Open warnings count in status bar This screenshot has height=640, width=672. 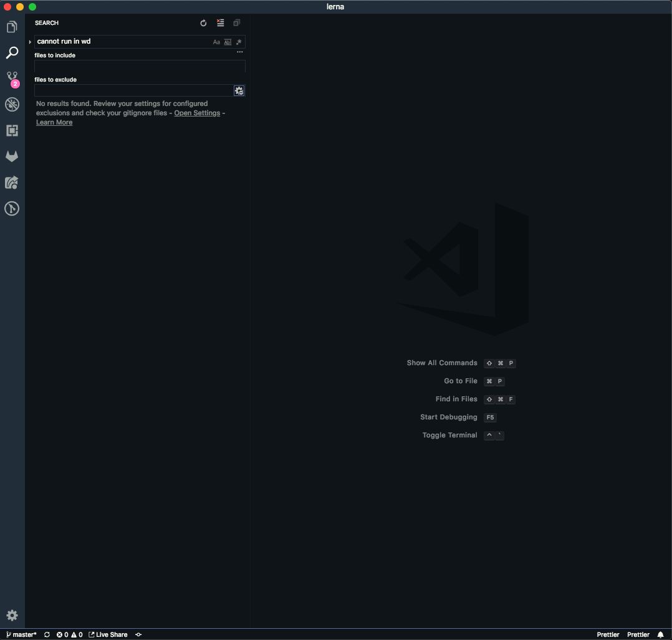point(77,634)
